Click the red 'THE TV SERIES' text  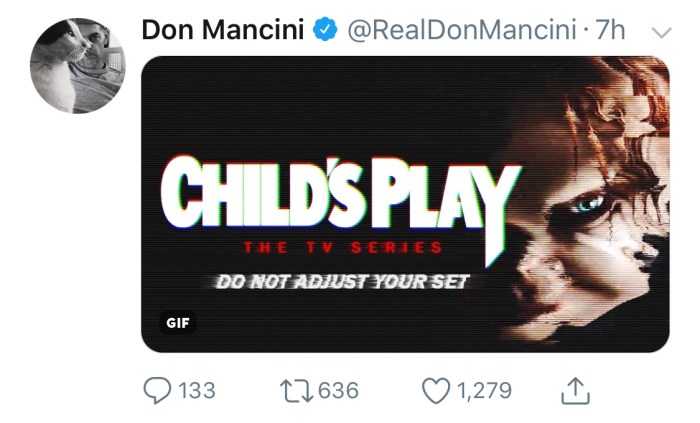(341, 247)
